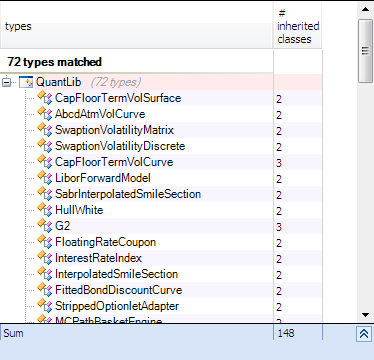Screen dimensions: 374x360
Task: Click inherited count for HullWhite row
Action: tap(279, 211)
